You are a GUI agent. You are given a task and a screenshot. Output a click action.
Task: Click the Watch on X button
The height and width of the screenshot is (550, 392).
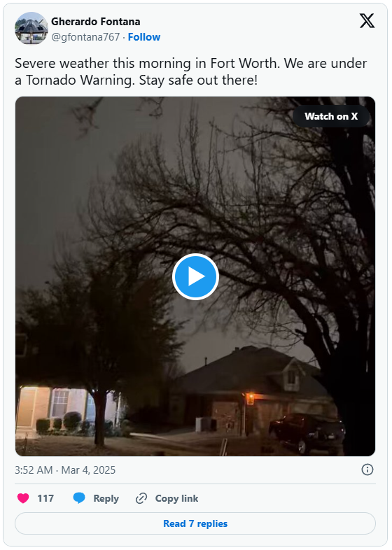[331, 116]
